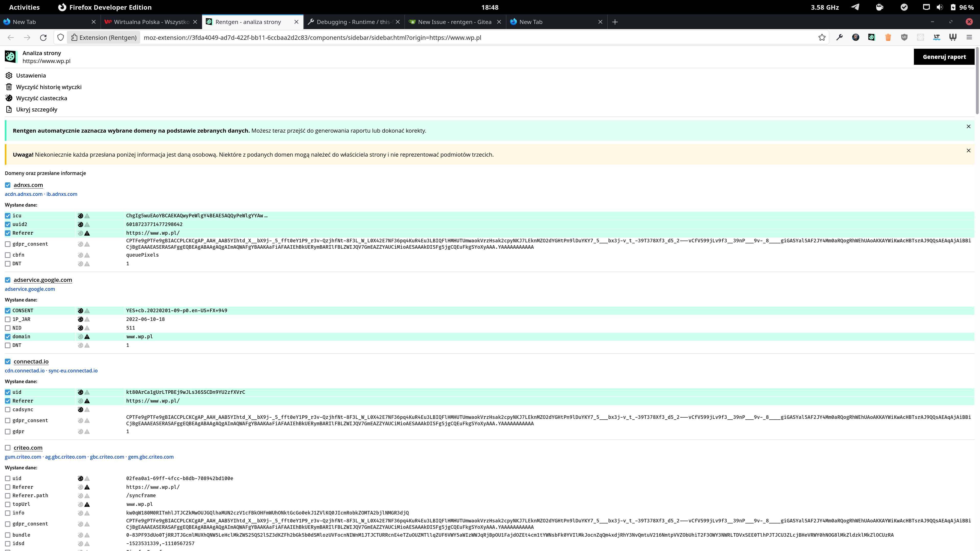The image size is (980, 551).
Task: Click the trash icon for Wyczyść historię wtyczki
Action: [9, 87]
